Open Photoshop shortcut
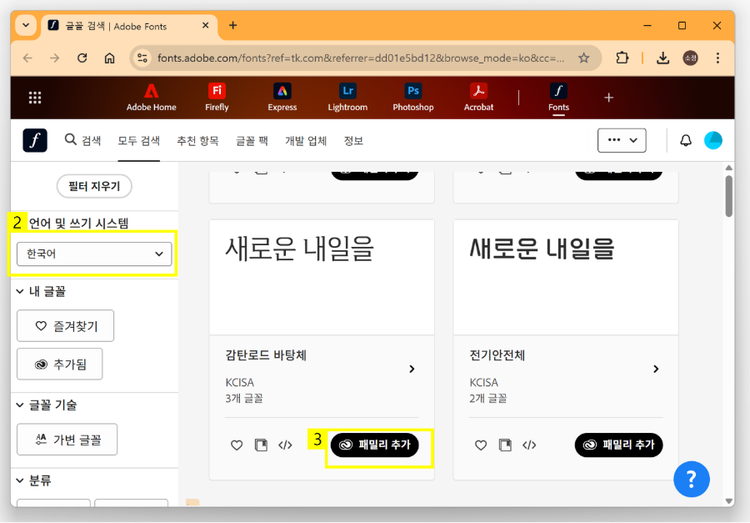The image size is (750, 523). tap(413, 98)
